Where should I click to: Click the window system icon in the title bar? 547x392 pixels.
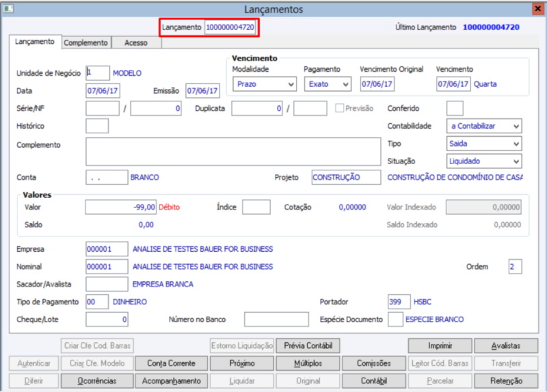[8, 9]
